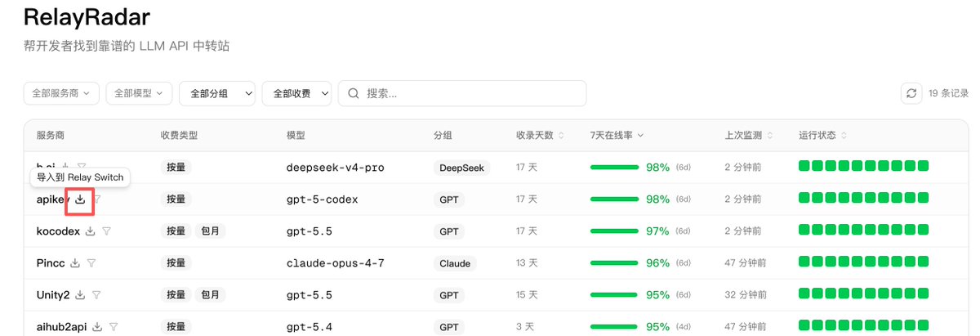Viewport: 980px width, 336px height.
Task: Click the Unity2 row's 95% uptime bar
Action: 614,294
